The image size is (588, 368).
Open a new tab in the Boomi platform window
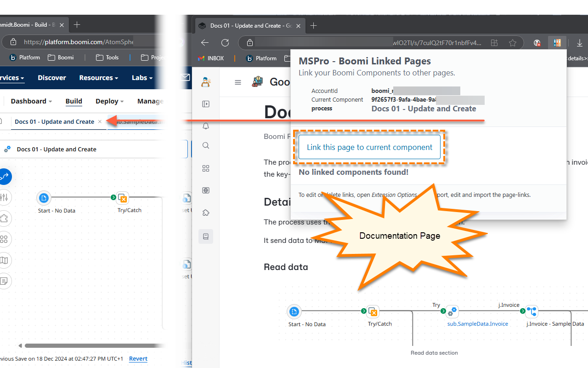pyautogui.click(x=77, y=25)
